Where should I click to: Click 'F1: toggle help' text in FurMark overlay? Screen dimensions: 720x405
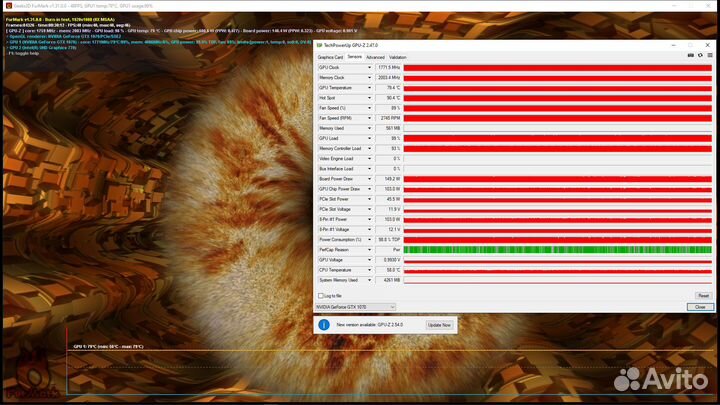point(23,53)
